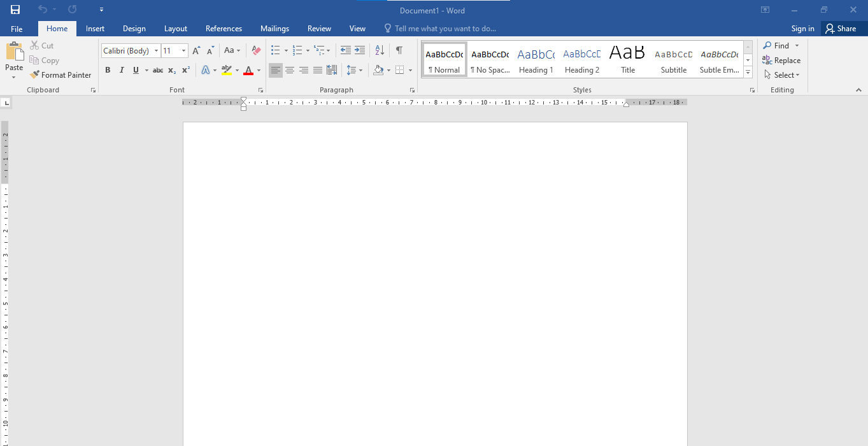The image size is (868, 446).
Task: Apply yellow text highlight color
Action: click(226, 70)
